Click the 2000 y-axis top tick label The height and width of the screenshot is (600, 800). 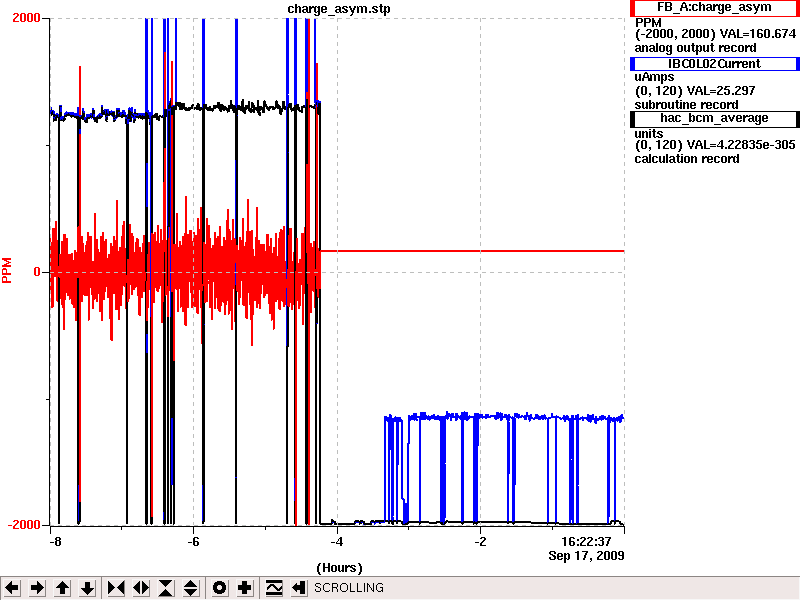tap(26, 18)
